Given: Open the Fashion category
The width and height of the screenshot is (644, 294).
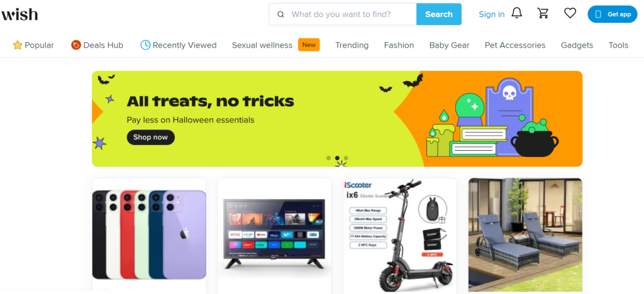Looking at the screenshot, I should (x=399, y=45).
